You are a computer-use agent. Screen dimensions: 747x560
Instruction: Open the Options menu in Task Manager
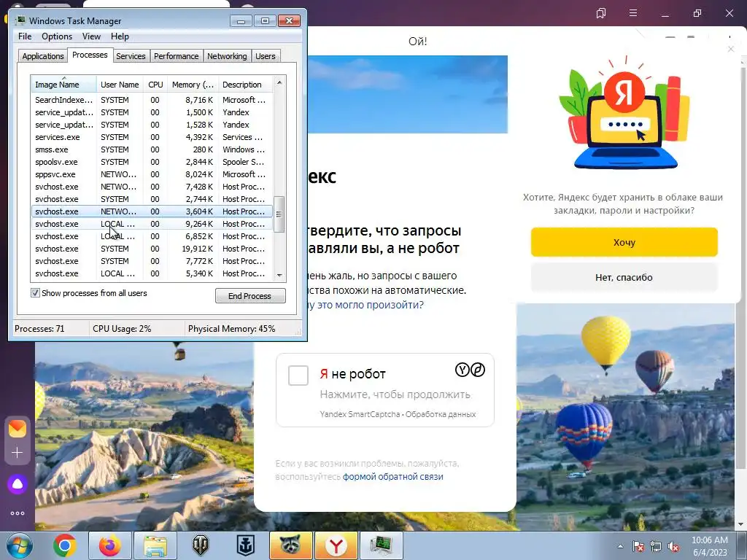pos(57,36)
